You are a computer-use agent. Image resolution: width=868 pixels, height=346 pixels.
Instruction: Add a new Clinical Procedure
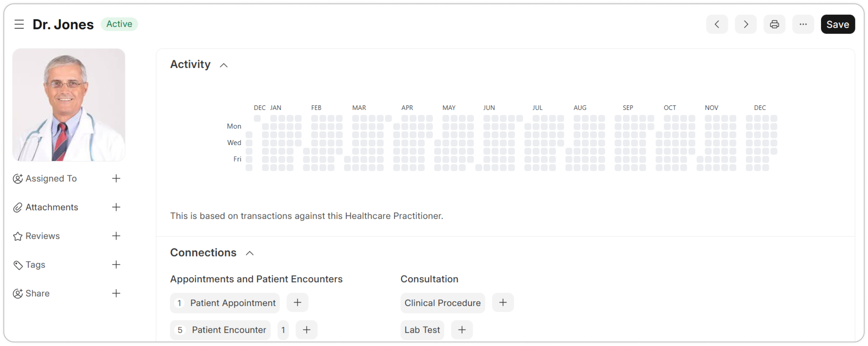click(x=503, y=303)
